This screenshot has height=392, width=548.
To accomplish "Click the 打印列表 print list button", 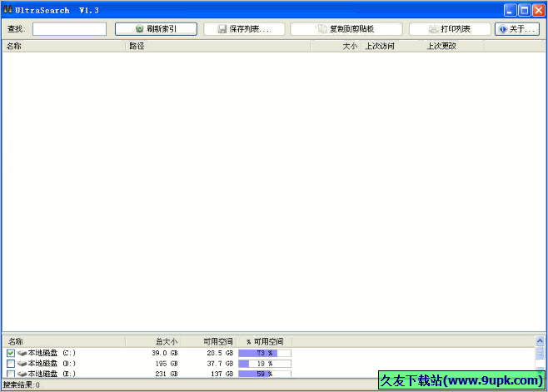I will 450,29.
